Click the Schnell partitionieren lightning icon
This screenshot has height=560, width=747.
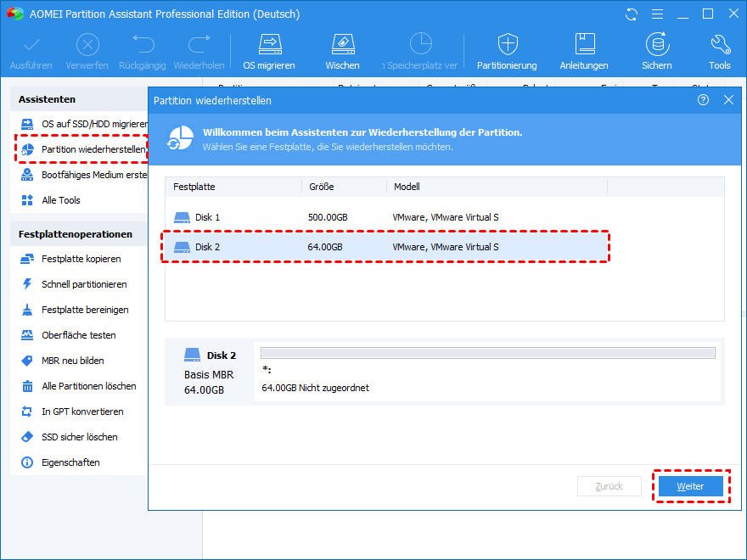coord(27,284)
